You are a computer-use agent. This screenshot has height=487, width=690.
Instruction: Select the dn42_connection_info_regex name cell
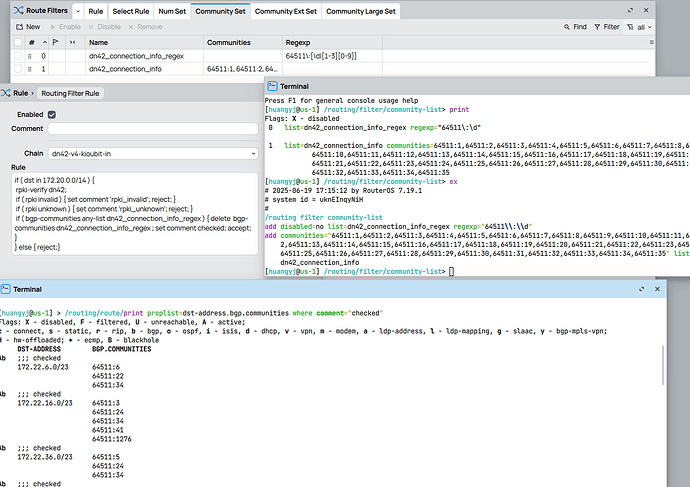click(136, 56)
